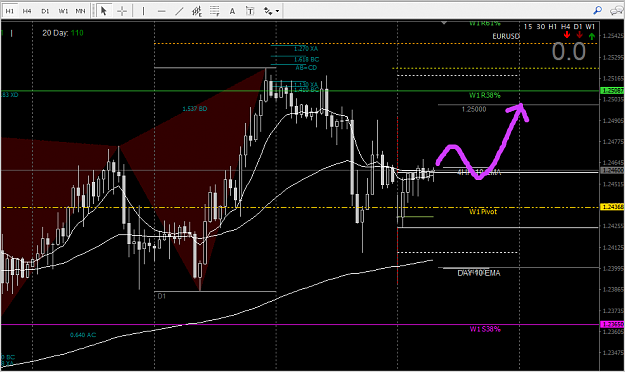
Task: Click the 1.537 BD pattern label
Action: (x=195, y=109)
